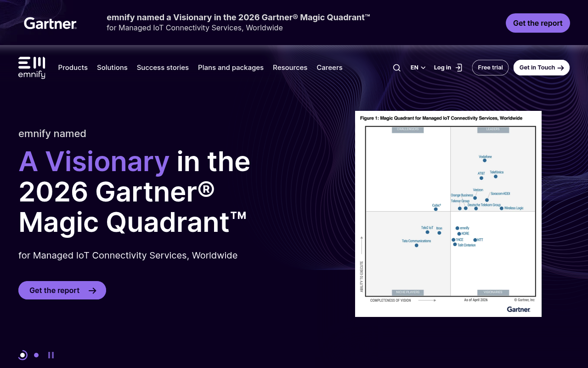Open site search with the magnifier icon
Screen dimensions: 588x368
pos(397,68)
